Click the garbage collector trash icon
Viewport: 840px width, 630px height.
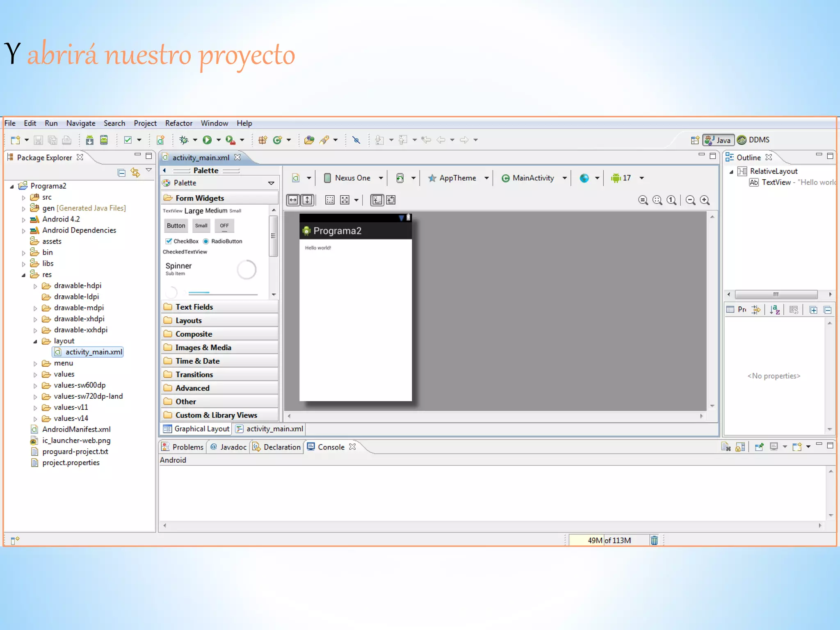coord(654,540)
